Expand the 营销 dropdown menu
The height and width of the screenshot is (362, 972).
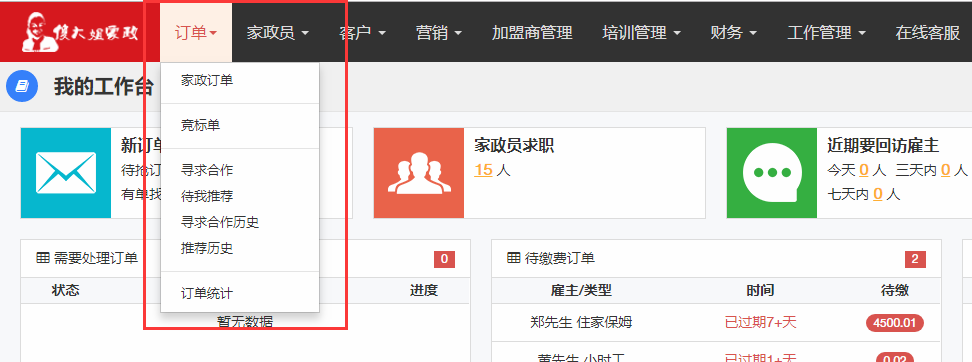tap(439, 32)
